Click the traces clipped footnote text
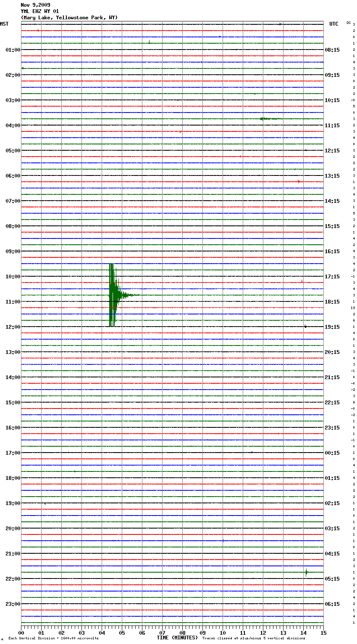The height and width of the screenshot is (644, 357). tap(254, 639)
